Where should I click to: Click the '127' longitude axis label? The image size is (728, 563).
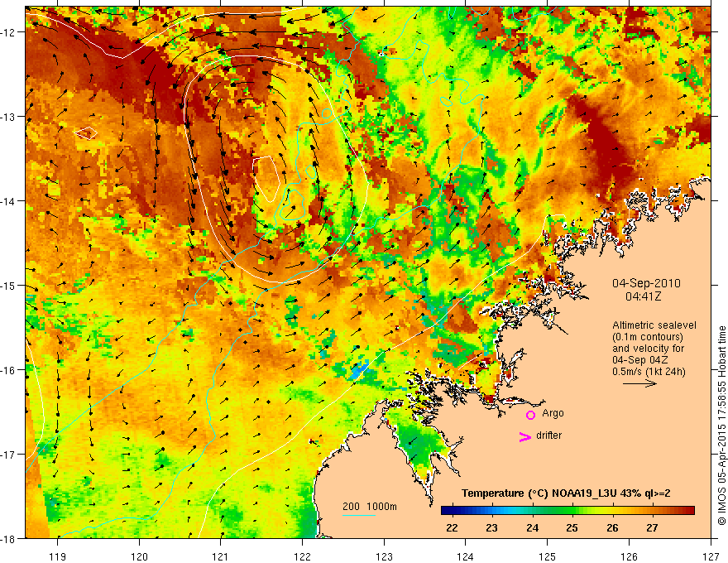(x=711, y=556)
